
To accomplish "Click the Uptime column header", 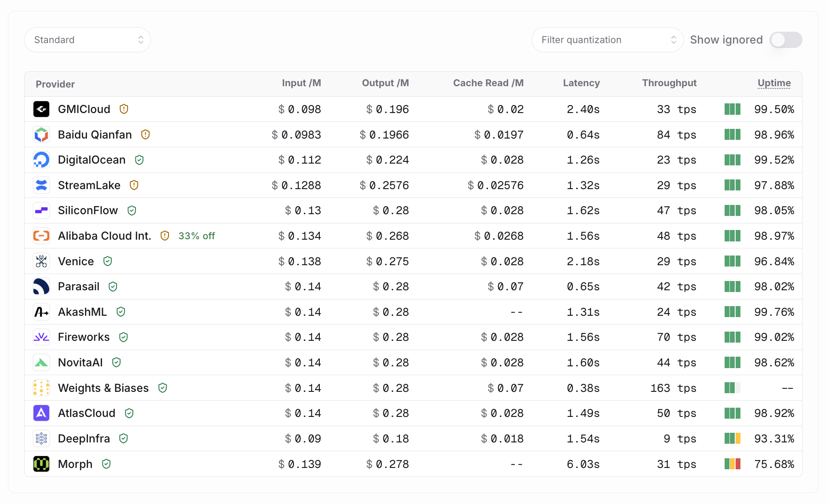I will click(774, 83).
